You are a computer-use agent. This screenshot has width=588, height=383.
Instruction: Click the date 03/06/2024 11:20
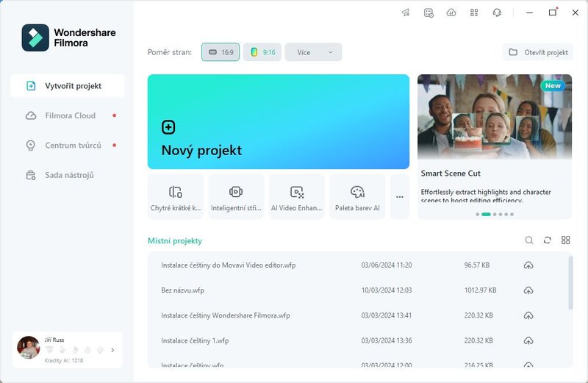click(x=387, y=265)
